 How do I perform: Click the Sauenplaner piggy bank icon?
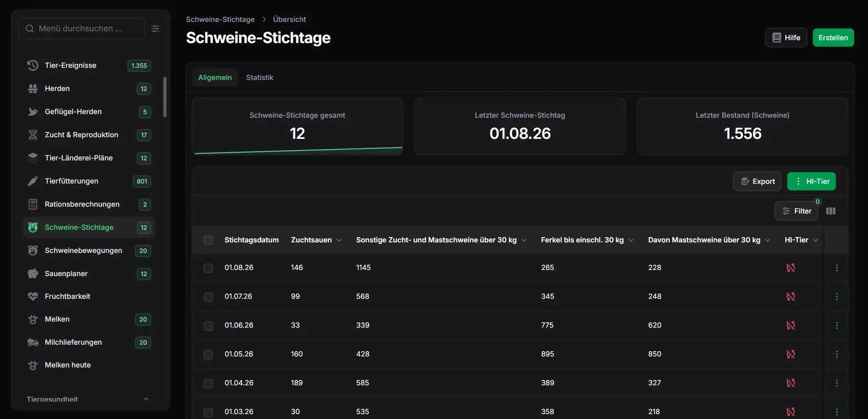pyautogui.click(x=32, y=274)
